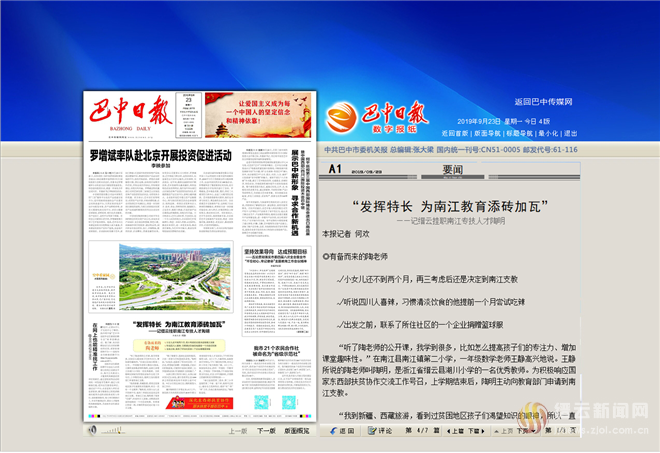The height and width of the screenshot is (453, 660).
Task: Click 返回首版 link
Action: pyautogui.click(x=455, y=133)
